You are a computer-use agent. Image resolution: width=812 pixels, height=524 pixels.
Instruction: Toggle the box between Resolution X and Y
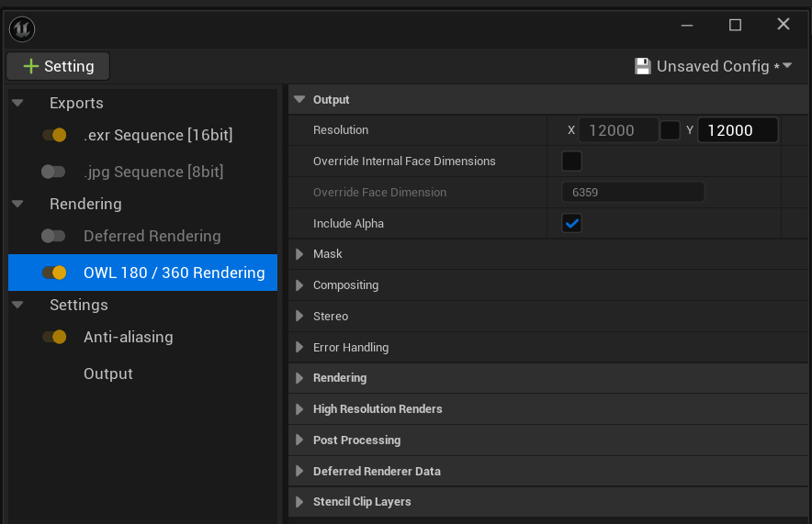coord(670,129)
